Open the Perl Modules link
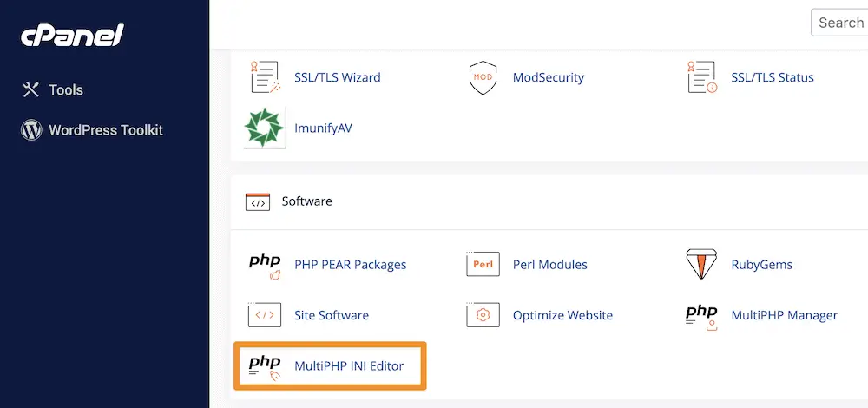Image resolution: width=868 pixels, height=408 pixels. tap(549, 265)
